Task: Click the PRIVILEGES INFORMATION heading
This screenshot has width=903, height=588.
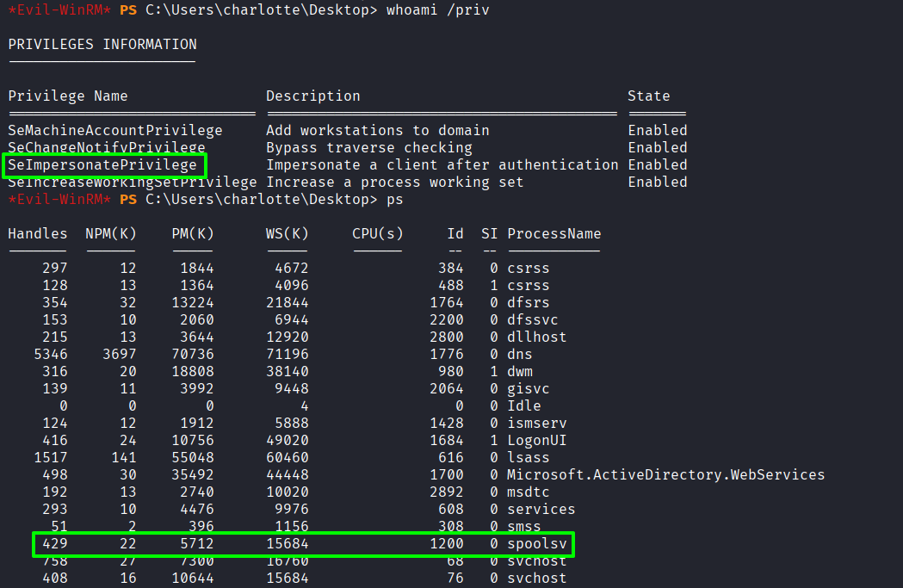Action: (102, 44)
